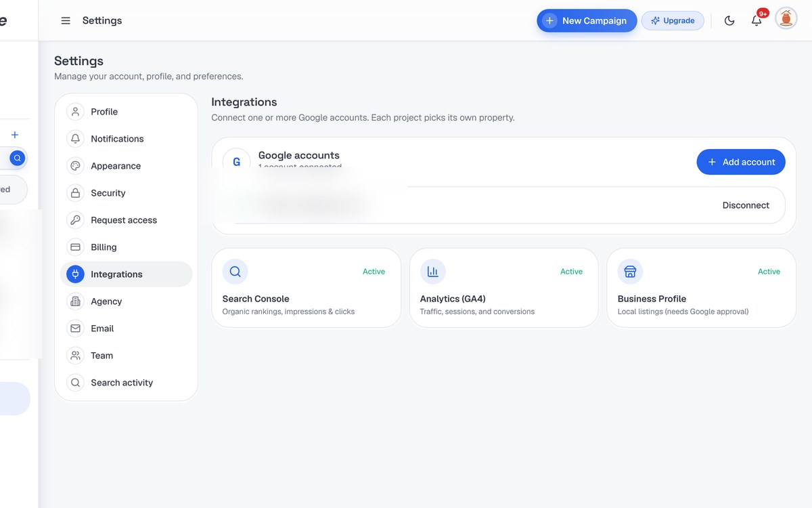This screenshot has height=508, width=812.
Task: Open the Notifications settings tab
Action: click(x=127, y=139)
